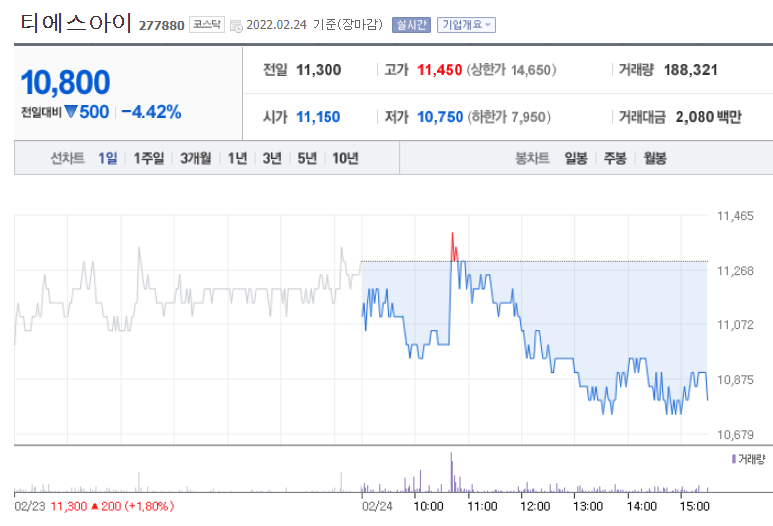Open the 기업개요 dropdown

(x=466, y=25)
